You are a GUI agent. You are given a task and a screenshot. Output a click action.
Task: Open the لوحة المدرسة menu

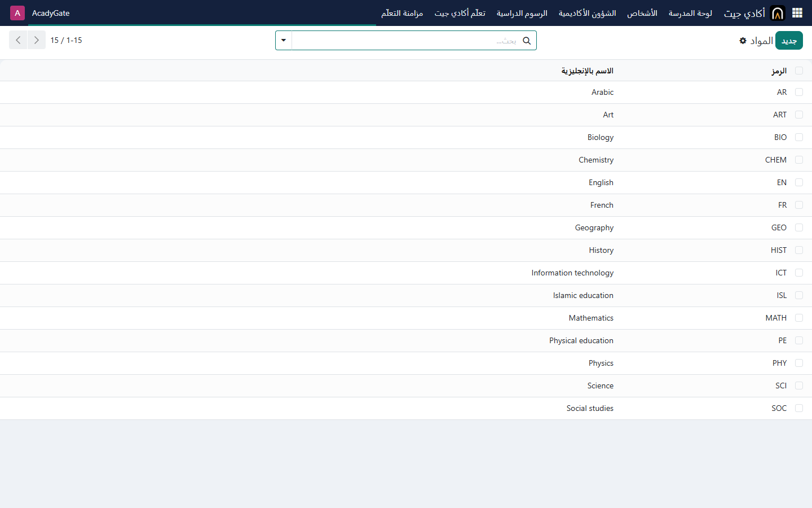point(690,13)
